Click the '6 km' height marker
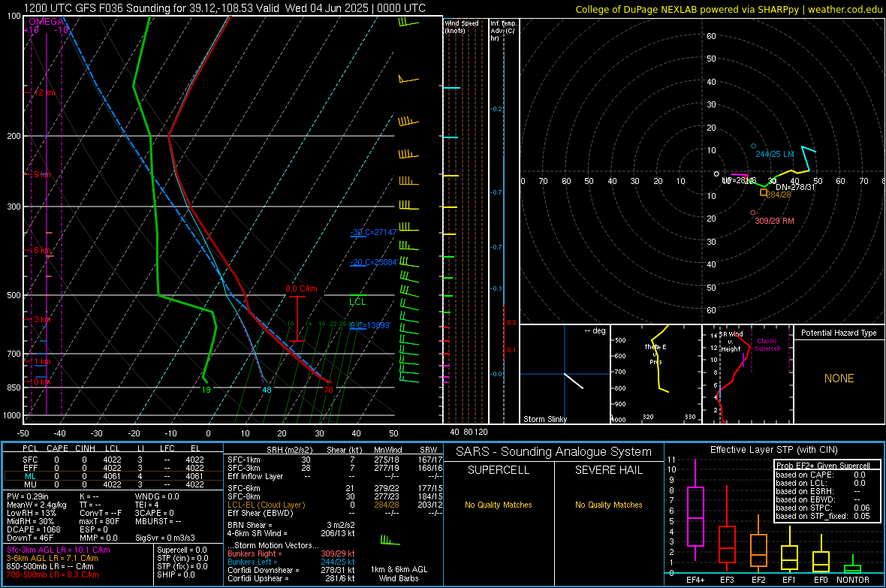This screenshot has width=886, height=588. (x=42, y=250)
